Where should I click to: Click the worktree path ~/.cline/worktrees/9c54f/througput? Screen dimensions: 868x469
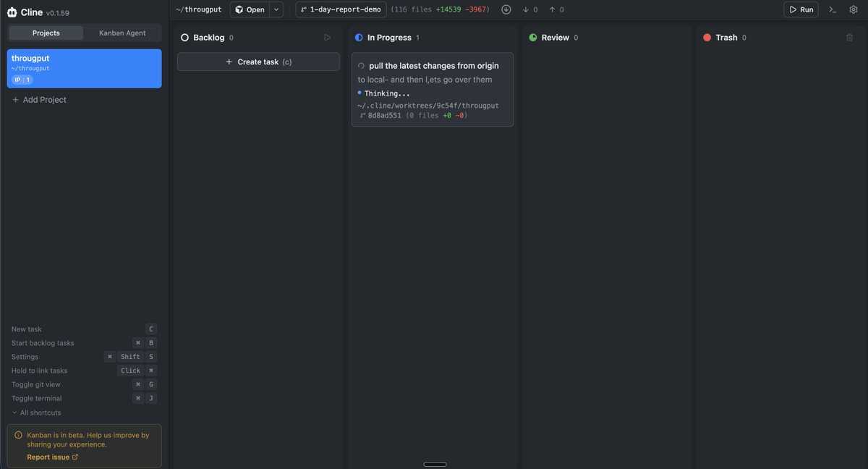coord(428,106)
